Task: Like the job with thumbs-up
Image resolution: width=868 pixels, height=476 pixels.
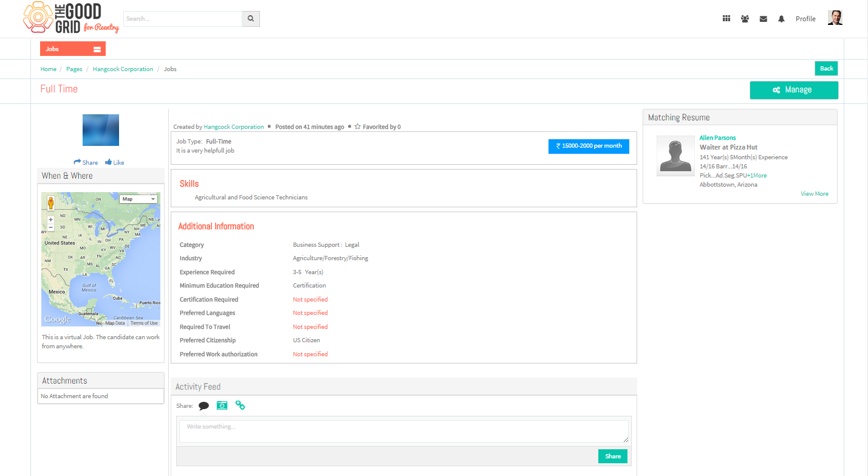Action: 114,162
